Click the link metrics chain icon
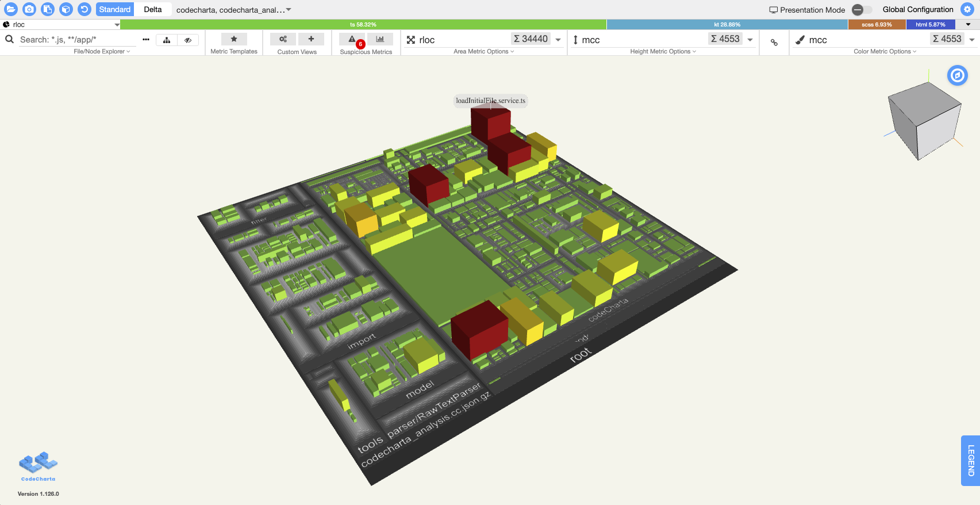980x505 pixels. 774,43
